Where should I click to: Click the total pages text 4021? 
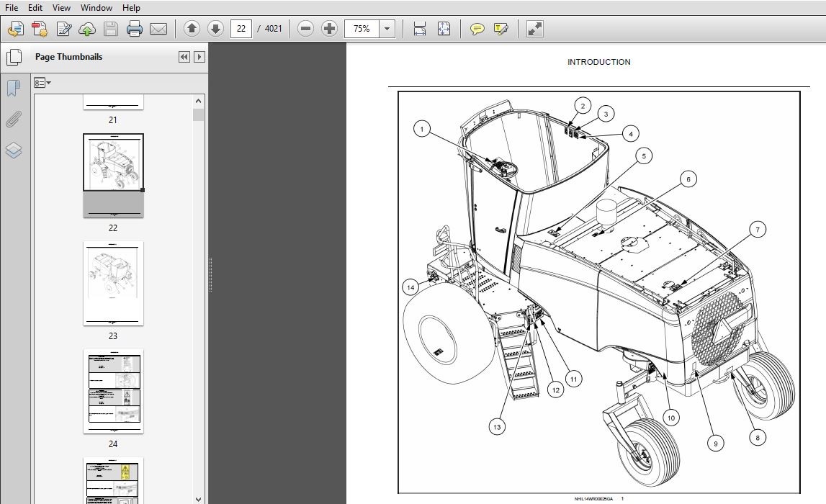click(273, 28)
